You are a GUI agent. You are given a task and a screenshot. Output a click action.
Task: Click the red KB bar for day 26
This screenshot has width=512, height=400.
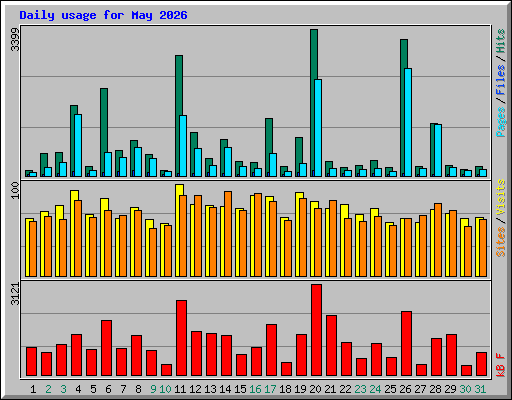coord(406,344)
